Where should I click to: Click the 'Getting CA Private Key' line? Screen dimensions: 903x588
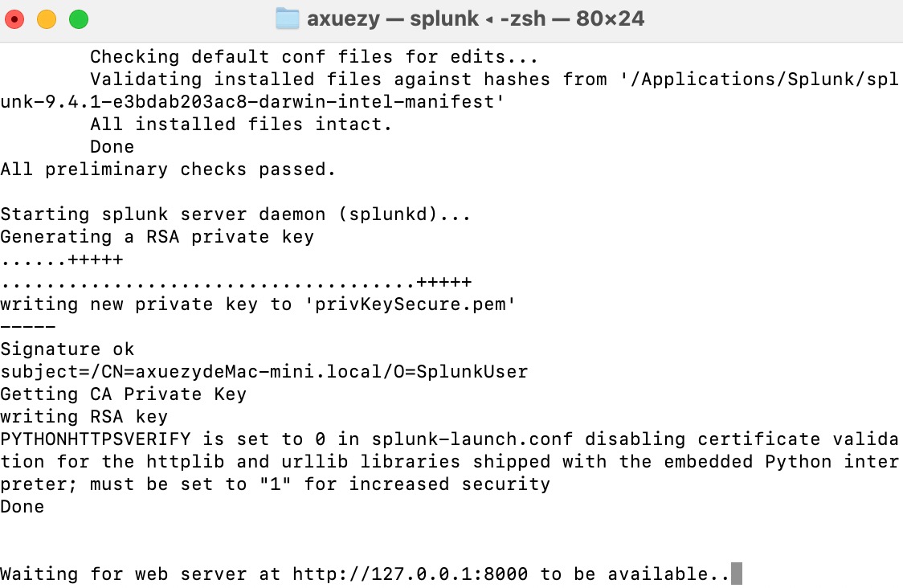[x=123, y=394]
